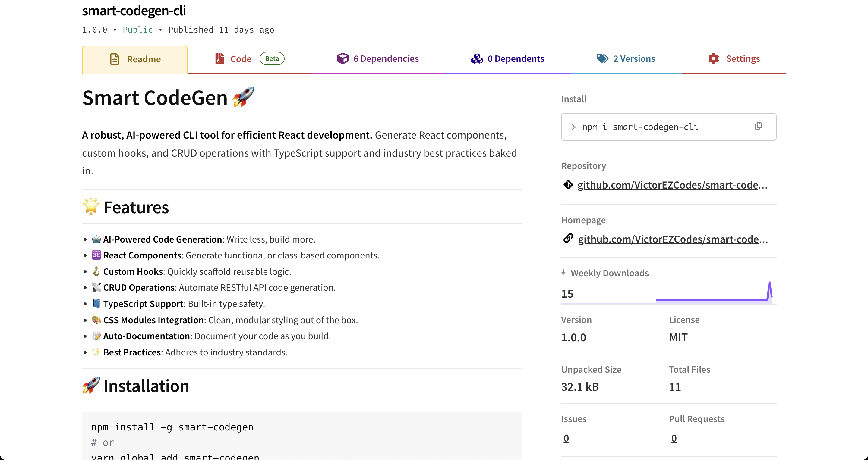Open the 6 Dependencies tab

coord(386,58)
